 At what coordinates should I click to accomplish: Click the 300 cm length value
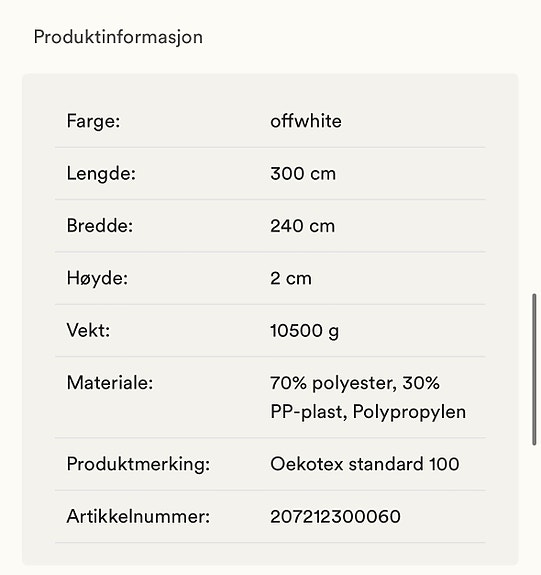click(303, 173)
